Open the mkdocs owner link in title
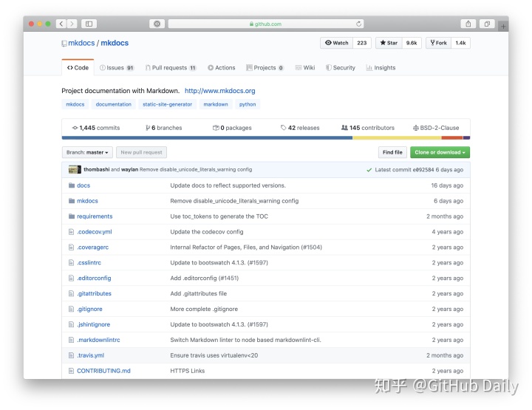The image size is (532, 410). (81, 43)
